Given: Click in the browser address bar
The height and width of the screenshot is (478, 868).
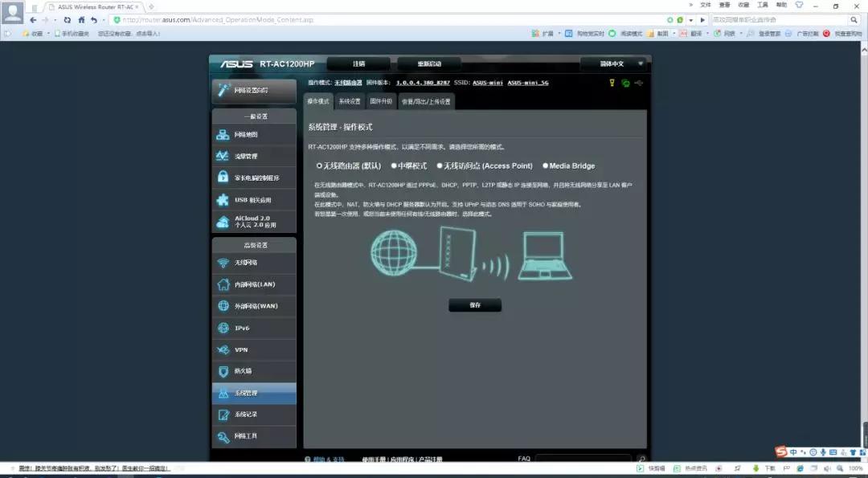Looking at the screenshot, I should tap(387, 20).
